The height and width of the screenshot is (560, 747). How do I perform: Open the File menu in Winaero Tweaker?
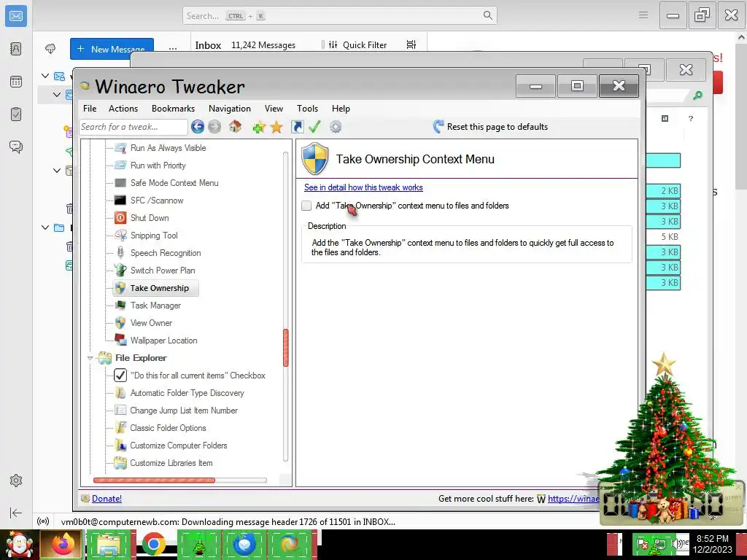click(x=90, y=109)
